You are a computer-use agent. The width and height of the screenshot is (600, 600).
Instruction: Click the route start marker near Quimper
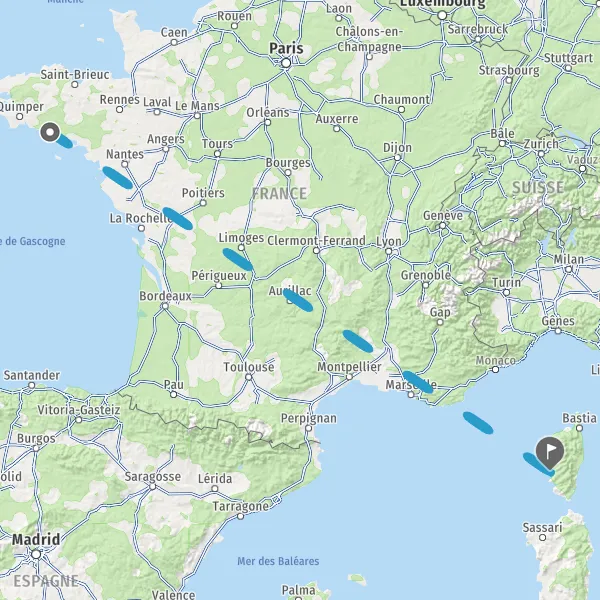(50, 132)
